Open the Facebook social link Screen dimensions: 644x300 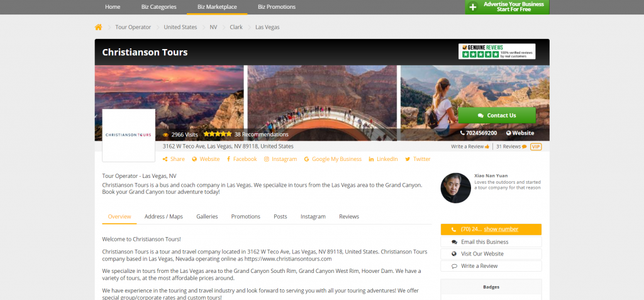241,159
